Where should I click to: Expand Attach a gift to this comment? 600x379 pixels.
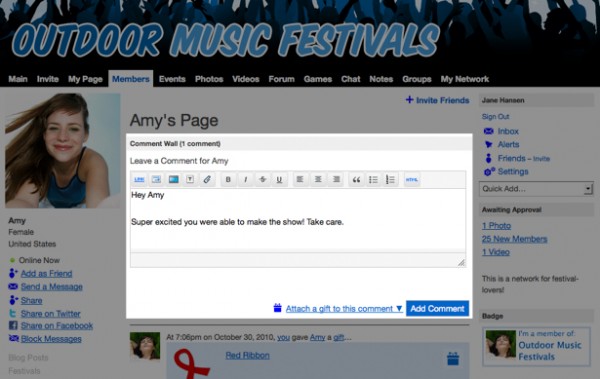coord(344,309)
